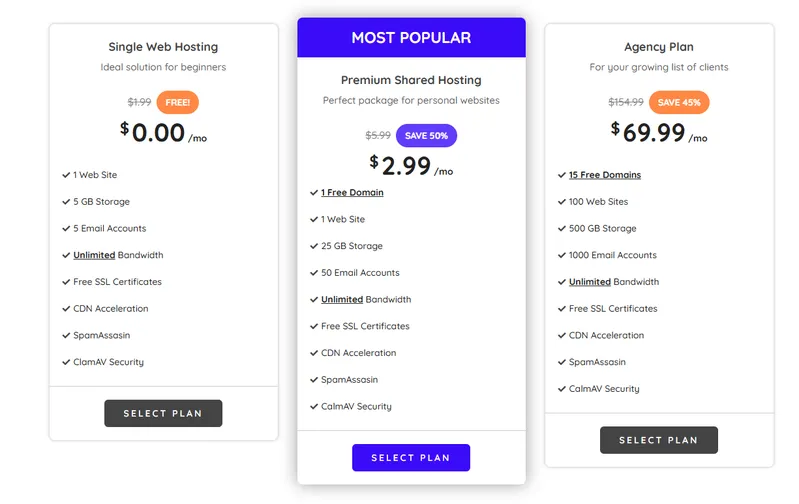Click the Agency Plan title

click(658, 47)
